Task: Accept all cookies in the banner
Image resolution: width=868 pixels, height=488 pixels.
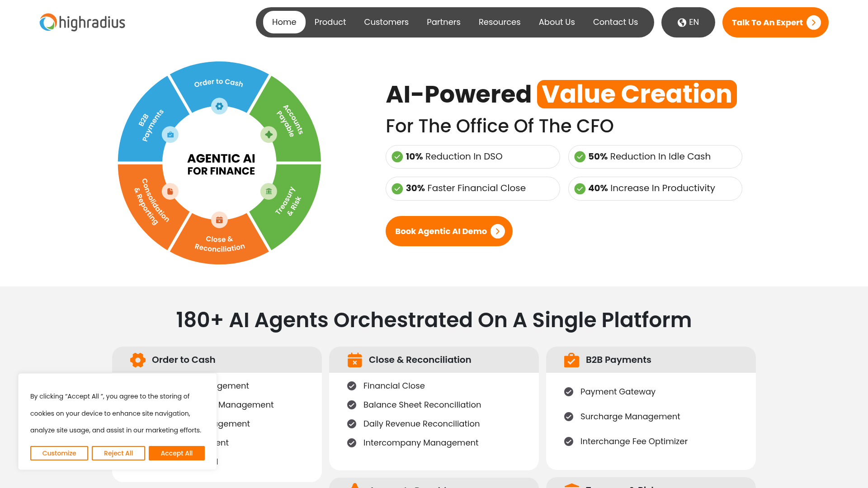Action: click(x=176, y=453)
